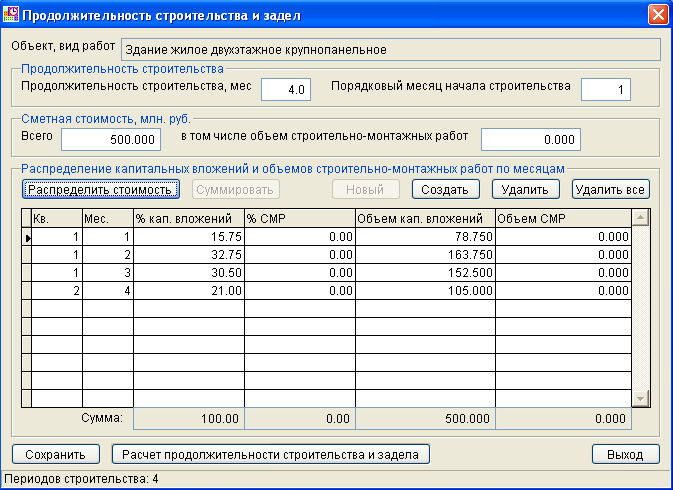Click the disabled Суммировать button
673x490 pixels.
[236, 189]
